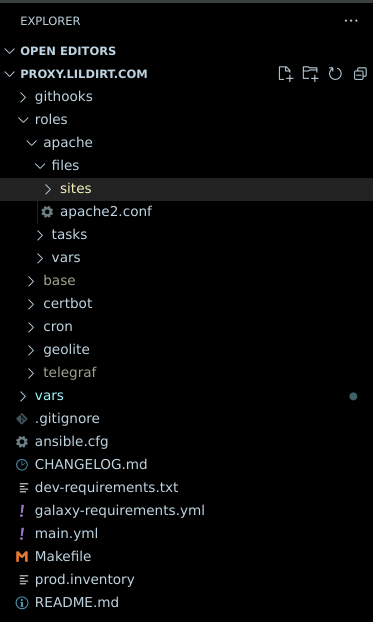Viewport: 373px width, 622px height.
Task: Click the M icon beside Makefile
Action: pyautogui.click(x=22, y=557)
